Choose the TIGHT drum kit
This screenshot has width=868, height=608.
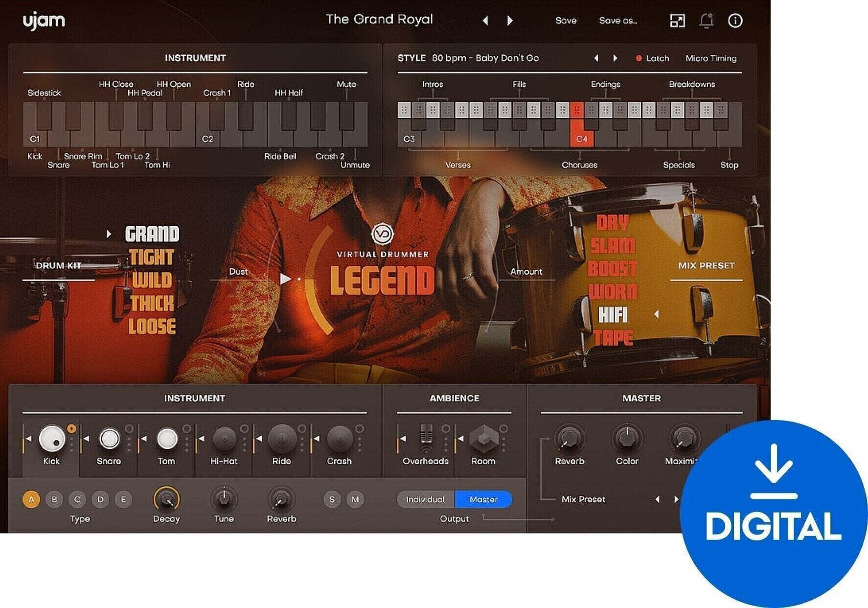coord(152,257)
